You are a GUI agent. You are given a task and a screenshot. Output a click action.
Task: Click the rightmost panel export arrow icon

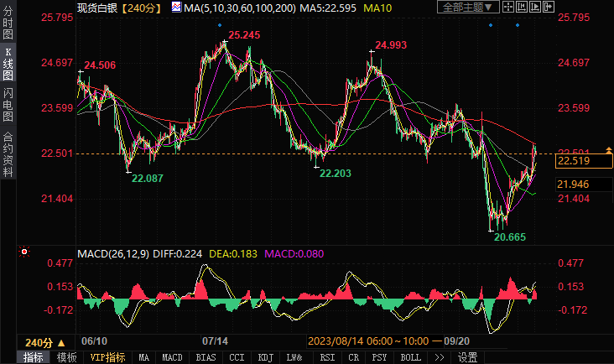(x=549, y=7)
